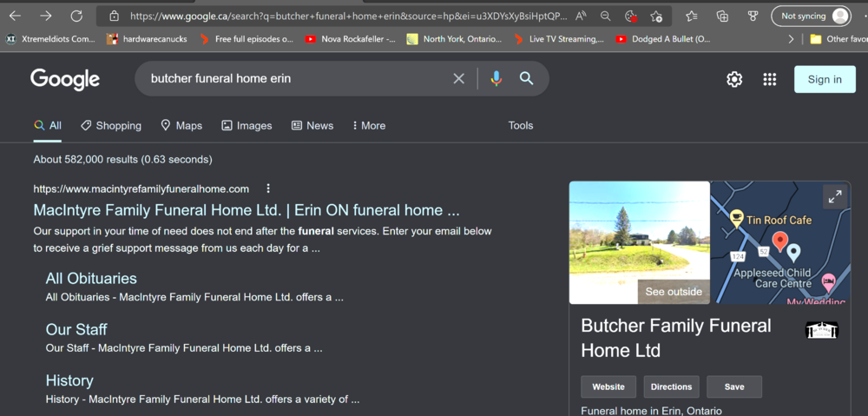Show hidden bookmarks with the overflow chevron
Viewport: 868px width, 416px height.
pyautogui.click(x=791, y=39)
